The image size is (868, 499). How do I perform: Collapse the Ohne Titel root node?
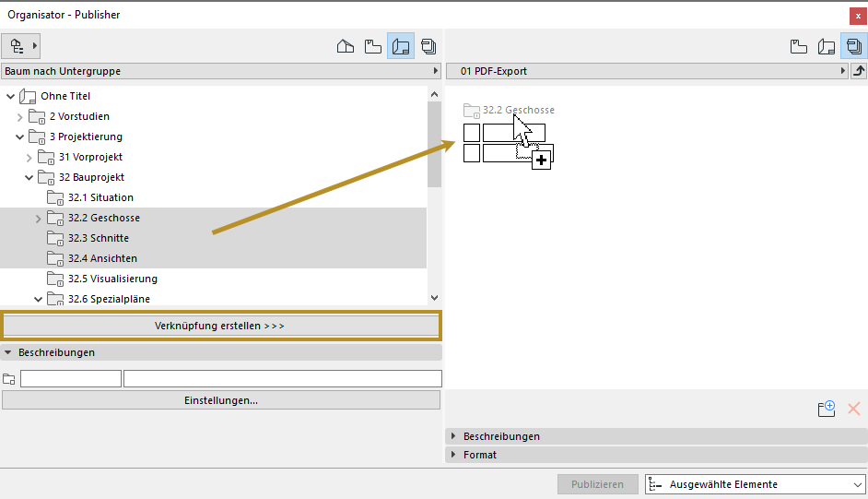(10, 96)
